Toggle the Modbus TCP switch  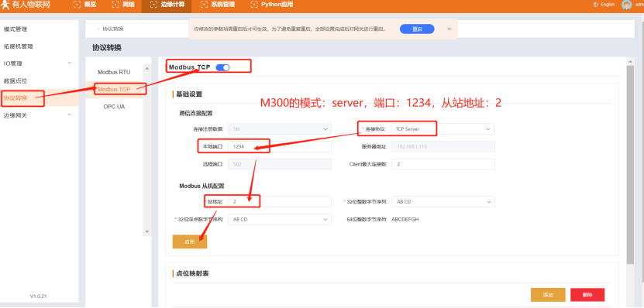pyautogui.click(x=222, y=67)
